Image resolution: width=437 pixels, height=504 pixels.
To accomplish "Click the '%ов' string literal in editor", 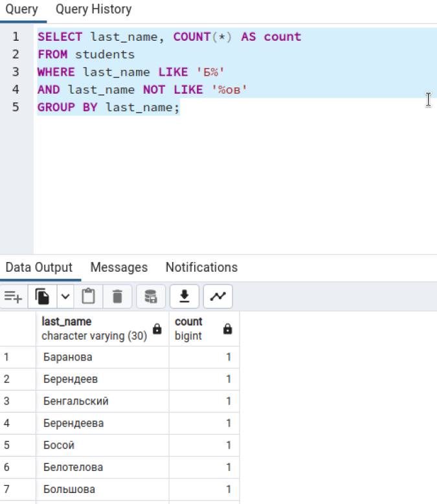I will point(229,90).
